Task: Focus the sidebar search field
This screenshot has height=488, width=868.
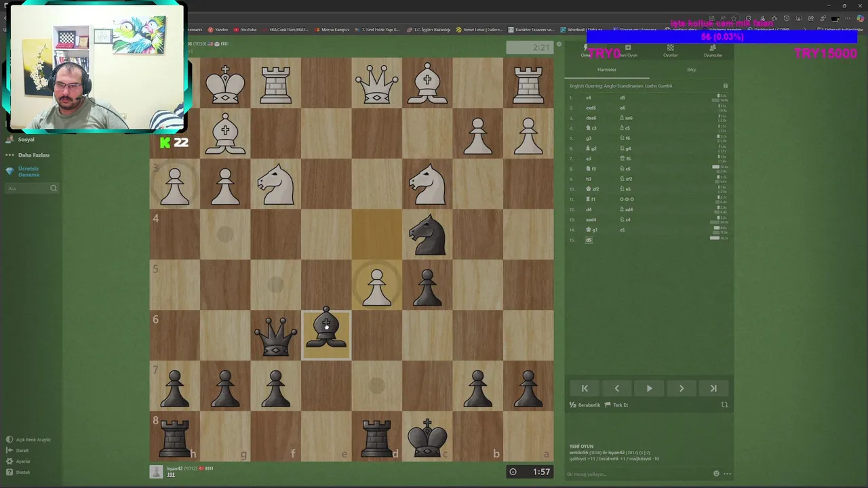Action: pos(32,188)
